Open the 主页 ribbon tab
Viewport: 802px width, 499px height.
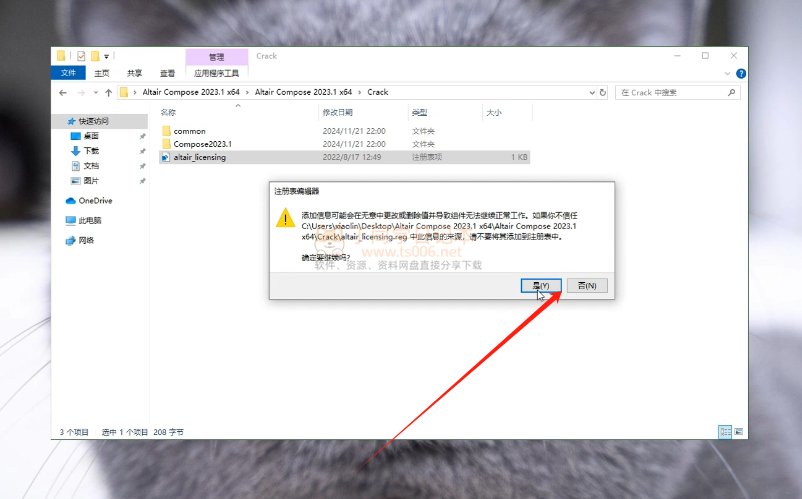pos(101,73)
